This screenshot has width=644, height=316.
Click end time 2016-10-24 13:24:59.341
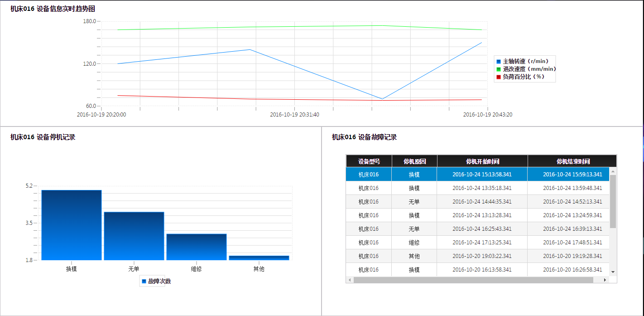click(572, 215)
